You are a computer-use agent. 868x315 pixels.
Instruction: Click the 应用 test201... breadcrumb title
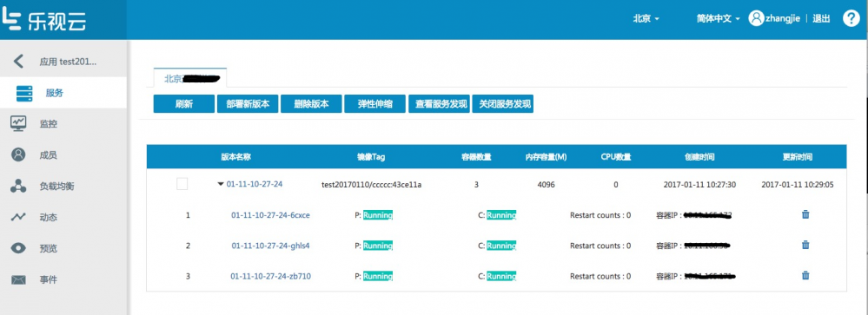click(68, 62)
